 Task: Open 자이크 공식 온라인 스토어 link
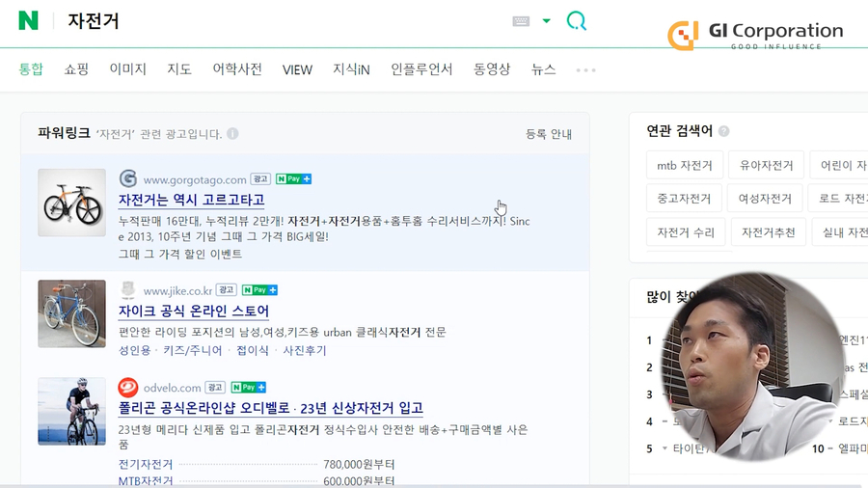(x=194, y=311)
